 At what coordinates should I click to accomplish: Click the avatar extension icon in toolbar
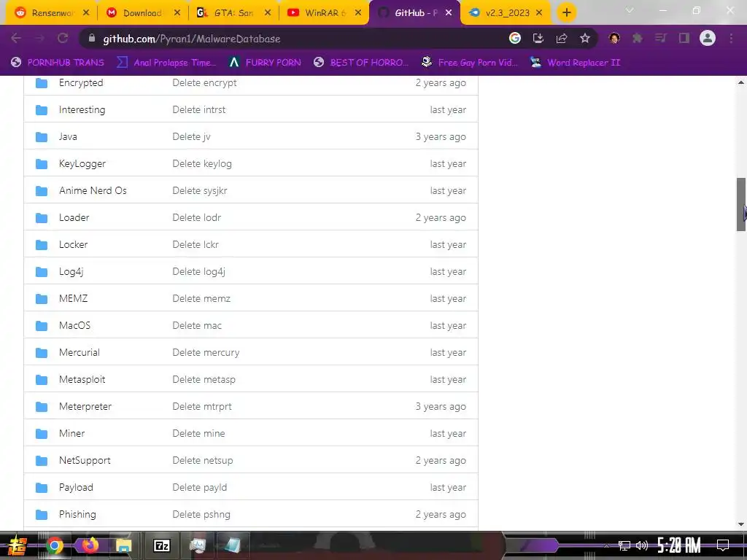click(614, 39)
